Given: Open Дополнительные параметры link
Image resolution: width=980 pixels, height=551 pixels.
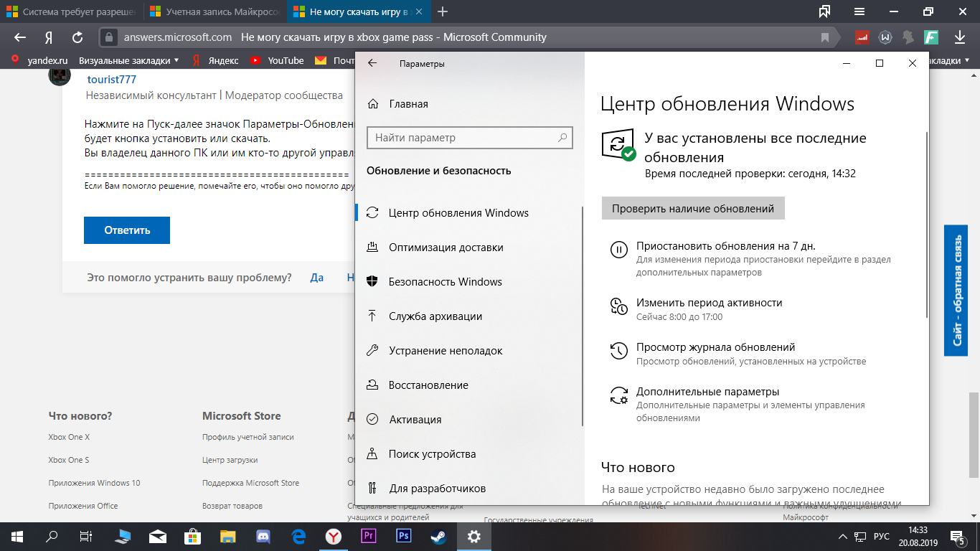Looking at the screenshot, I should (x=707, y=392).
